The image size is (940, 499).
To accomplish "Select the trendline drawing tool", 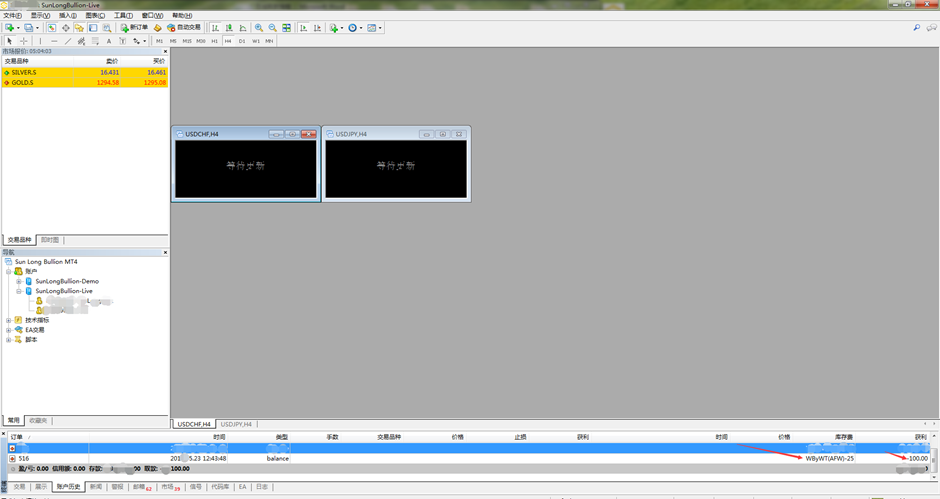I will click(x=68, y=41).
